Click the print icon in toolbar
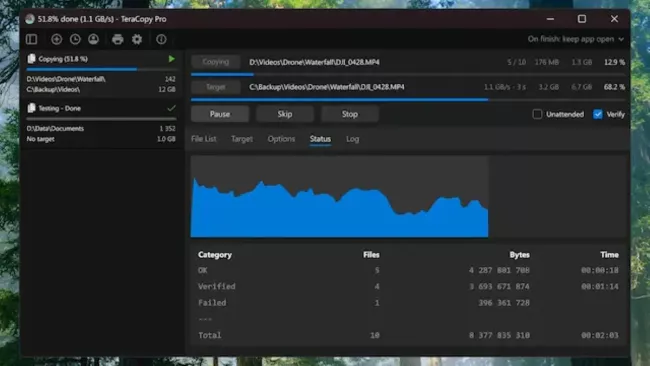Screen dimensions: 650x366 118,39
